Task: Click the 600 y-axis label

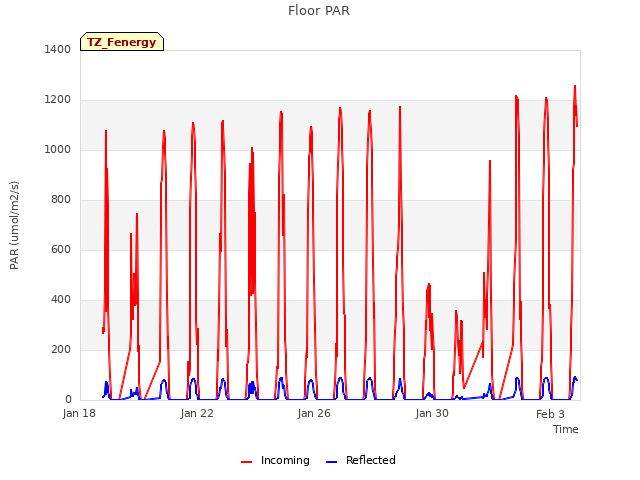Action: point(61,249)
